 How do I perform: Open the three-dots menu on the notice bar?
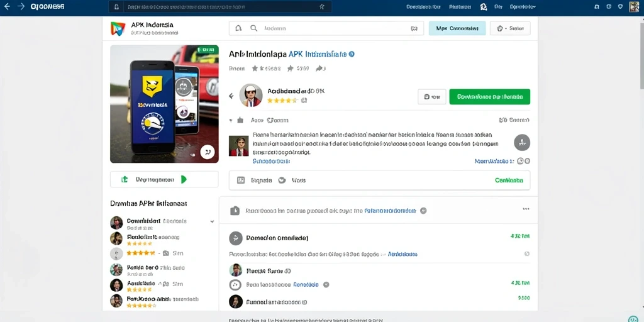coord(526,209)
